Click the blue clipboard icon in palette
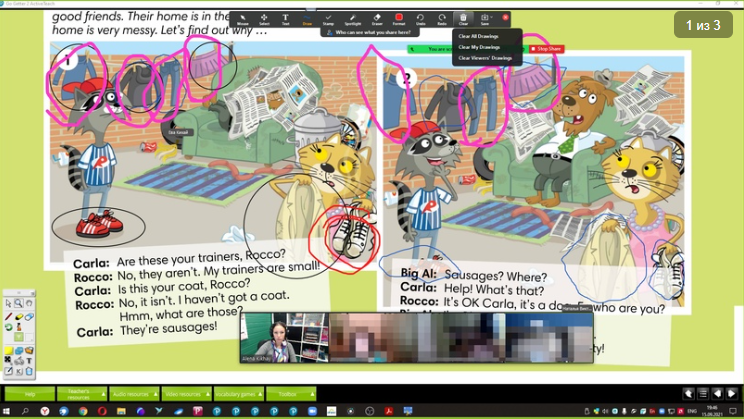The height and width of the screenshot is (419, 744). click(x=29, y=371)
